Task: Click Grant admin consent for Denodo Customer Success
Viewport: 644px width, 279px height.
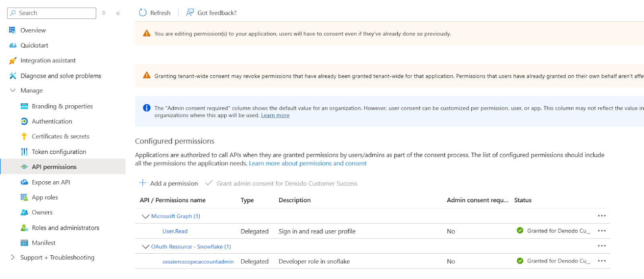Action: click(281, 183)
